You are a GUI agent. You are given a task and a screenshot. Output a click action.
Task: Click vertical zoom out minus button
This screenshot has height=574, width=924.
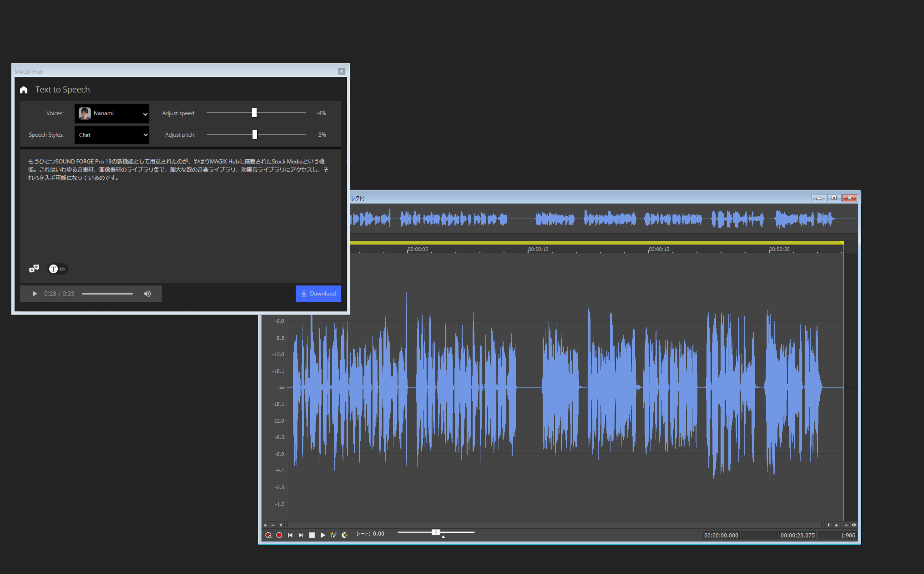tap(273, 525)
